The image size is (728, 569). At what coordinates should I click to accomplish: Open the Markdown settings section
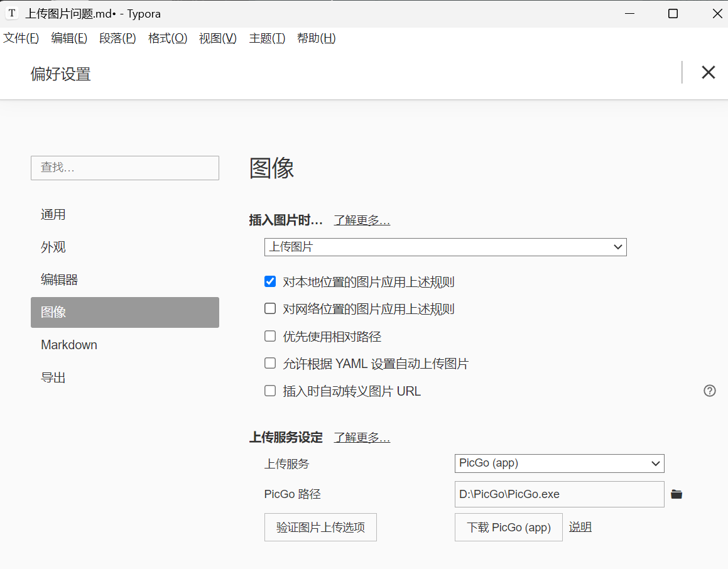[x=125, y=345]
